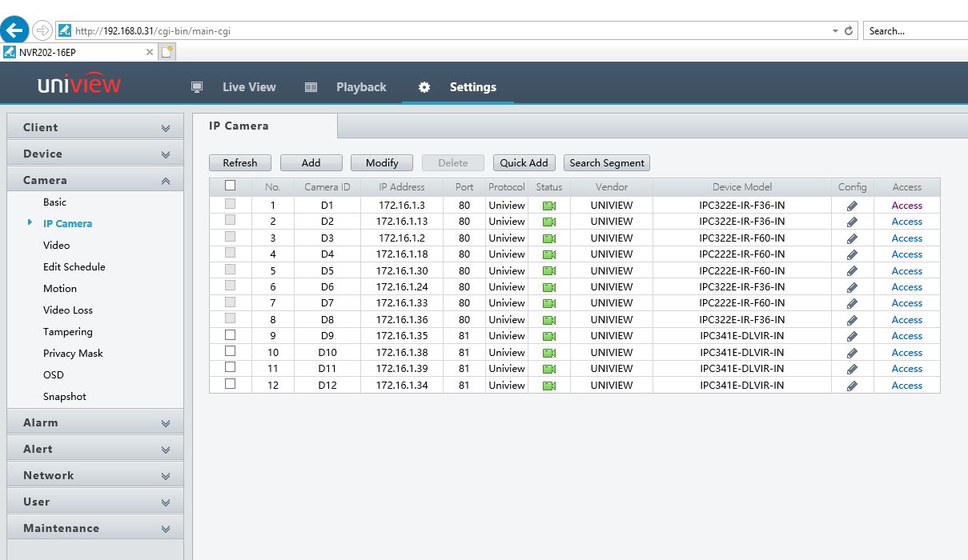
Task: Toggle the select-all checkbox in table header
Action: [x=231, y=186]
